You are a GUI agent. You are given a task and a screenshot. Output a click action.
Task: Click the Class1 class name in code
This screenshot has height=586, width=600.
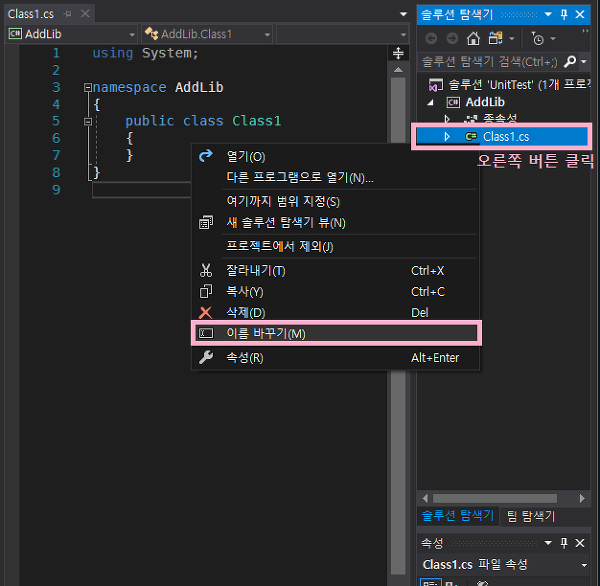(x=257, y=121)
